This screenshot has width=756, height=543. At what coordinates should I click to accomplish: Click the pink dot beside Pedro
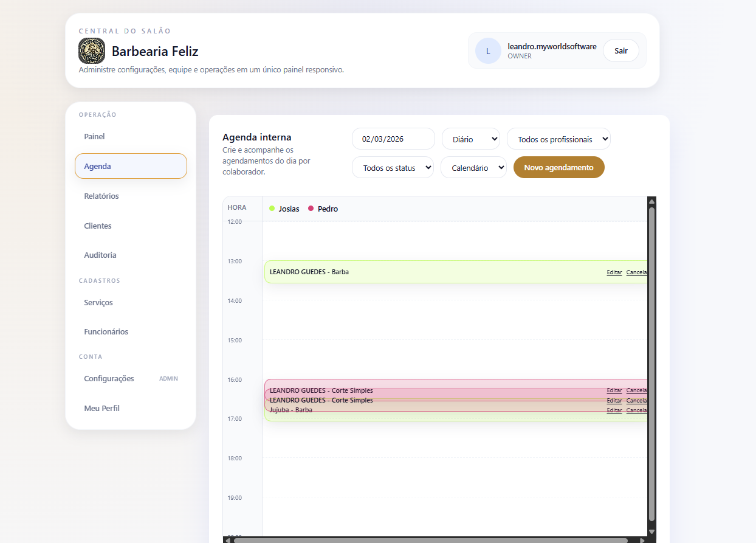311,209
